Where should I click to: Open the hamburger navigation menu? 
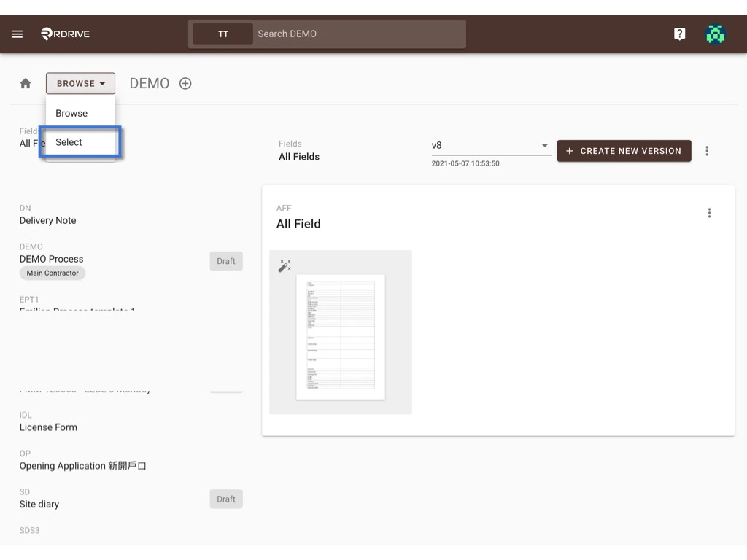coord(17,34)
